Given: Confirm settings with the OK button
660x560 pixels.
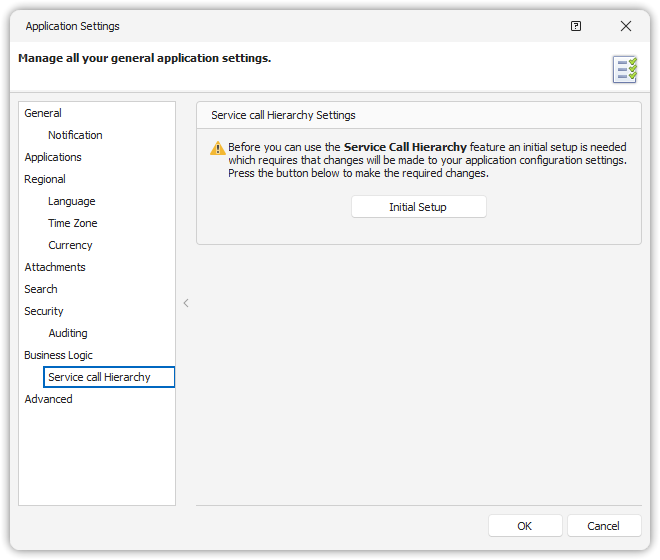Looking at the screenshot, I should click(524, 526).
